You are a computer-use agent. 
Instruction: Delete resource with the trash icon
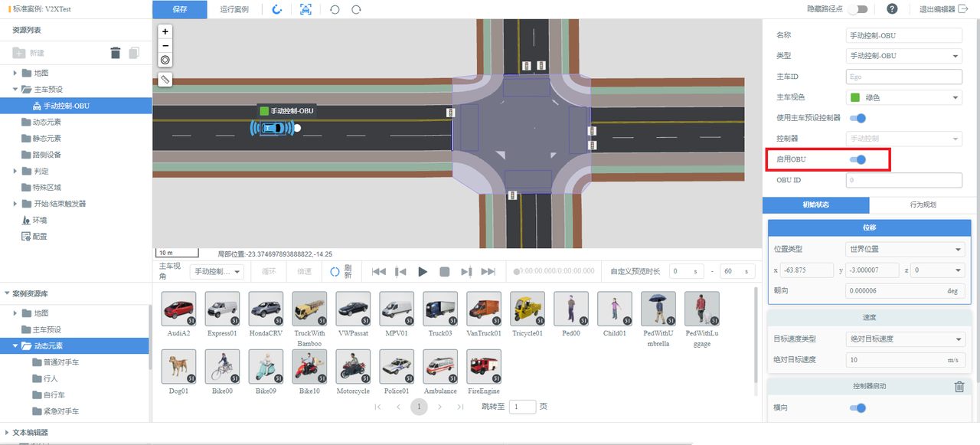coord(116,53)
